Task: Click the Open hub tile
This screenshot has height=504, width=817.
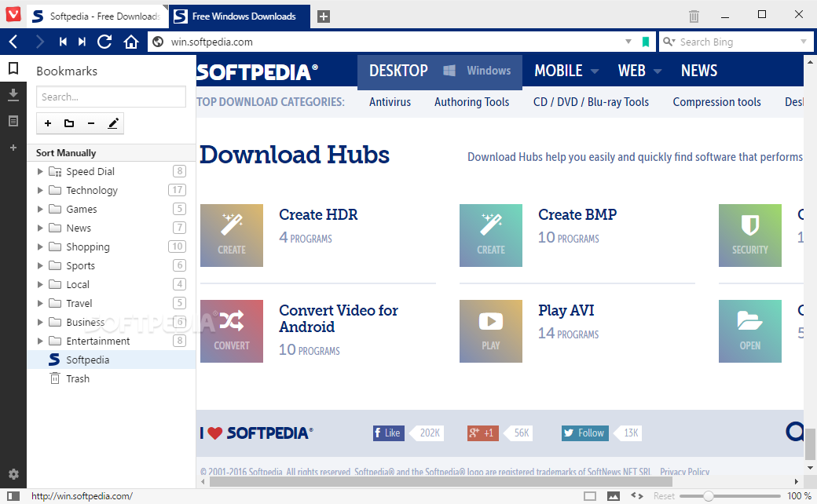Action: 749,331
